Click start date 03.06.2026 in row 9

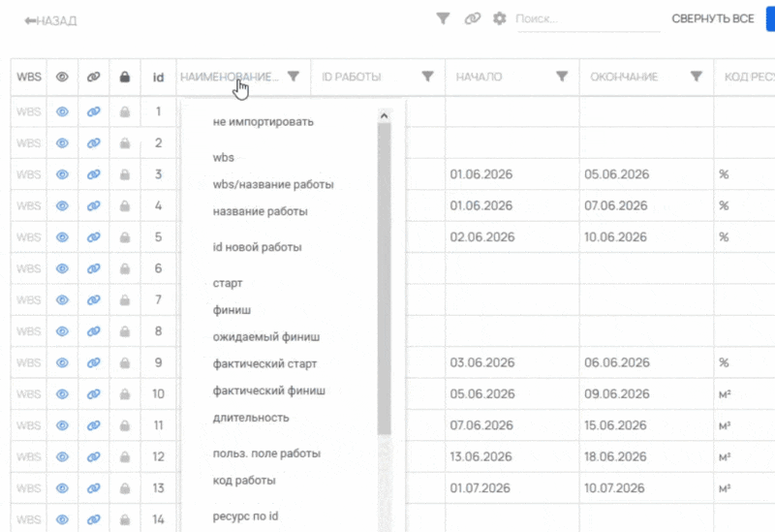(x=481, y=363)
